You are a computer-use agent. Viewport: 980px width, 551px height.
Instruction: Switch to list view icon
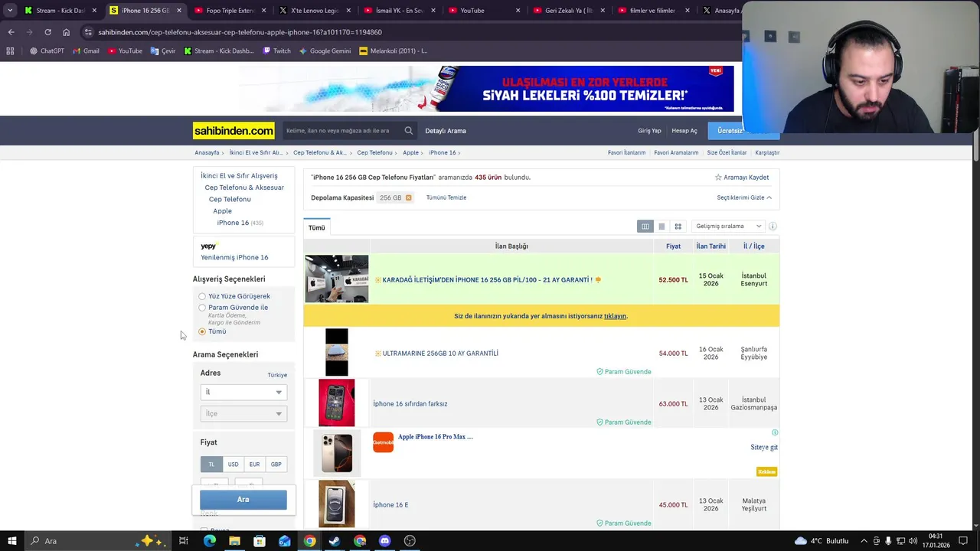661,227
